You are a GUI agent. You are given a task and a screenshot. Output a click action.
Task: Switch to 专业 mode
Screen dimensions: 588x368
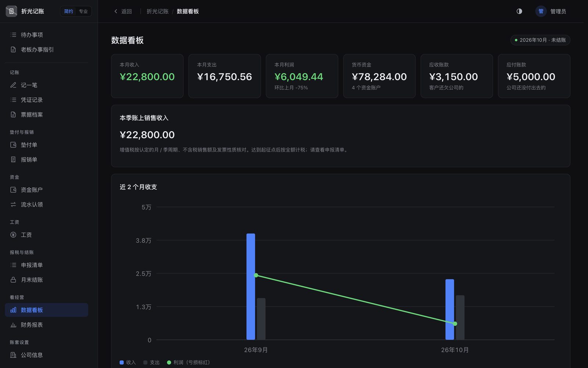pos(83,11)
